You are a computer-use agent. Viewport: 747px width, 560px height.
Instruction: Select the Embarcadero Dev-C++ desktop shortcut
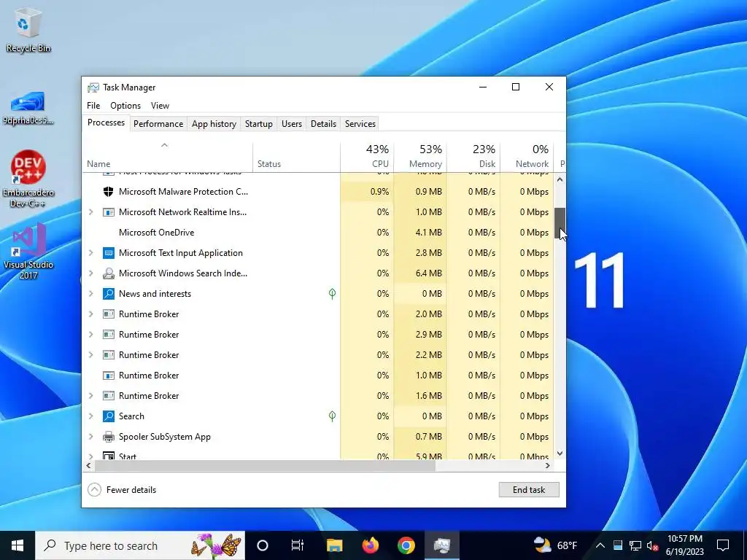pos(28,179)
